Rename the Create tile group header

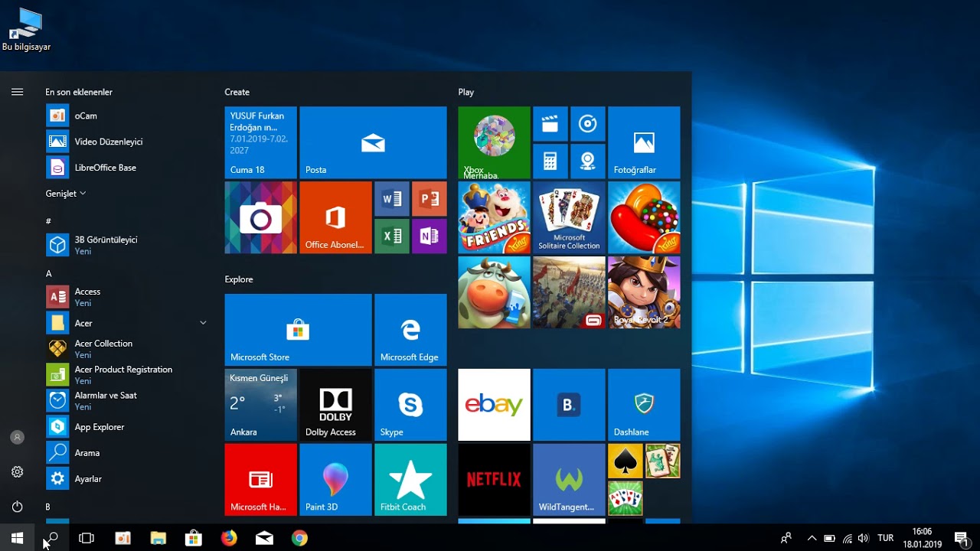237,92
